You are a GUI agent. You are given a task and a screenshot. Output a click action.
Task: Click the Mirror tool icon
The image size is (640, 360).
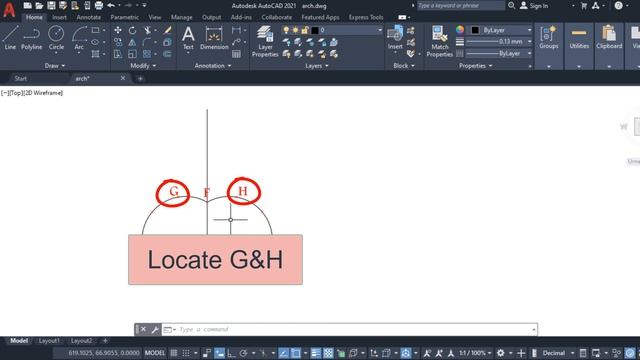point(132,42)
